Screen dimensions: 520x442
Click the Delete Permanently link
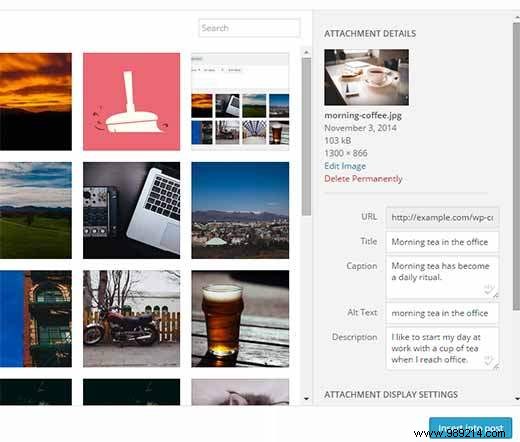pos(363,179)
